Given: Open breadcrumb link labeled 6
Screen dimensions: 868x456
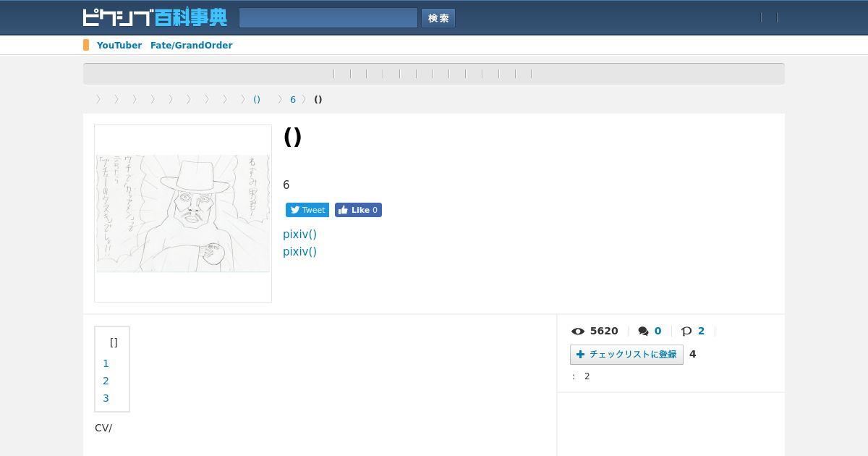Looking at the screenshot, I should pos(293,100).
